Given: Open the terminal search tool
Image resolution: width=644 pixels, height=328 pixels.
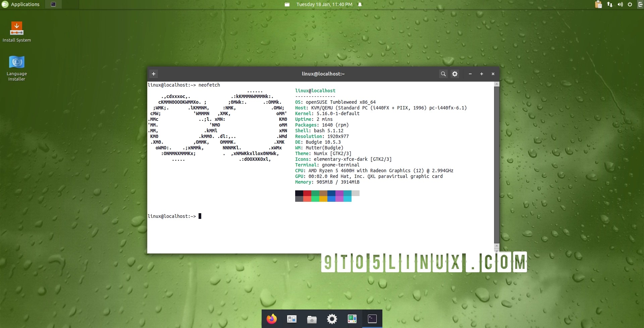Looking at the screenshot, I should pyautogui.click(x=443, y=74).
